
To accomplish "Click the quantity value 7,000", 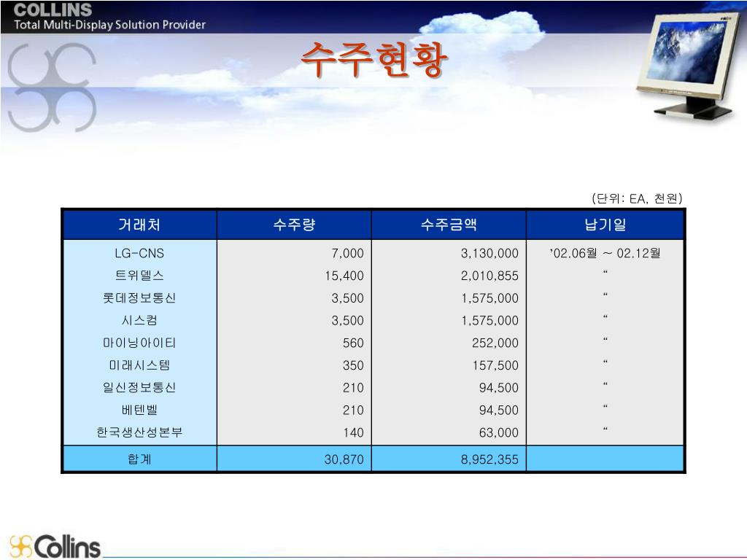I will pos(347,253).
